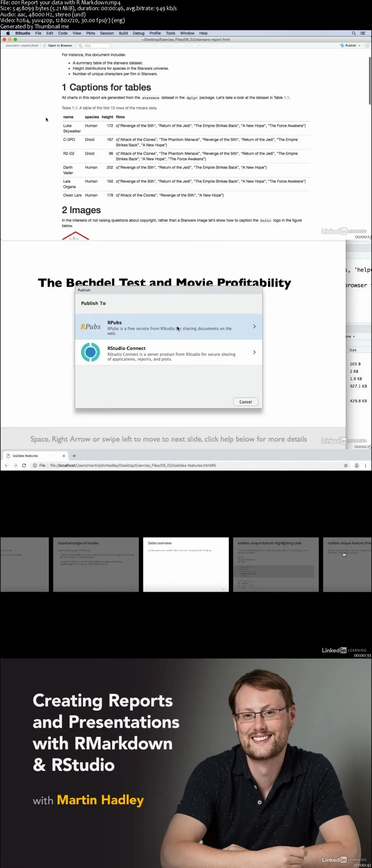The width and height of the screenshot is (372, 868).
Task: Bookmark this page with the star icon
Action: point(346,465)
